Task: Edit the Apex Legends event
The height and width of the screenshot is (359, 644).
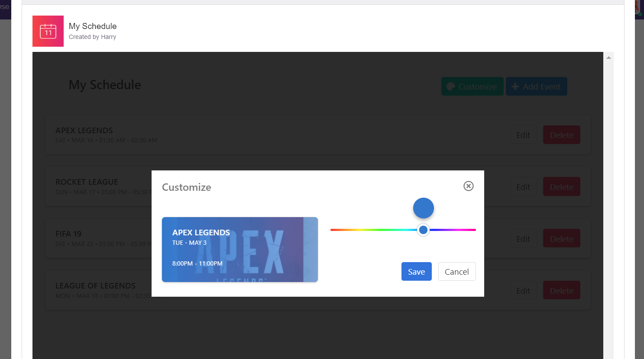Action: click(x=523, y=135)
